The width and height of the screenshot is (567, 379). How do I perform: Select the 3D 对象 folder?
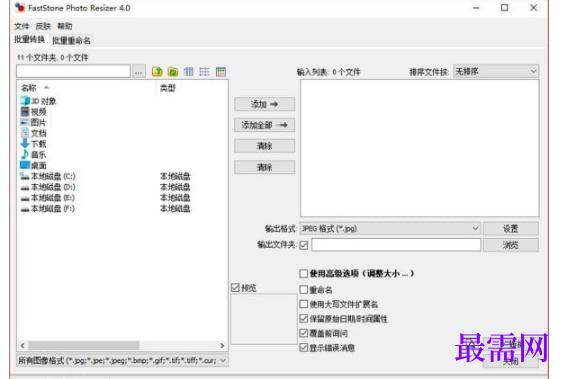[38, 101]
